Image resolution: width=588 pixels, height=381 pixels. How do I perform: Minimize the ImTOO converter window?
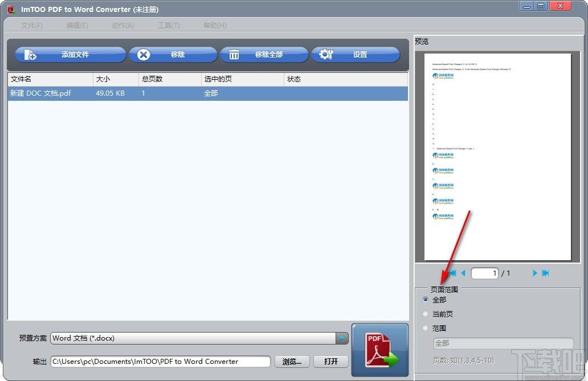[x=527, y=6]
